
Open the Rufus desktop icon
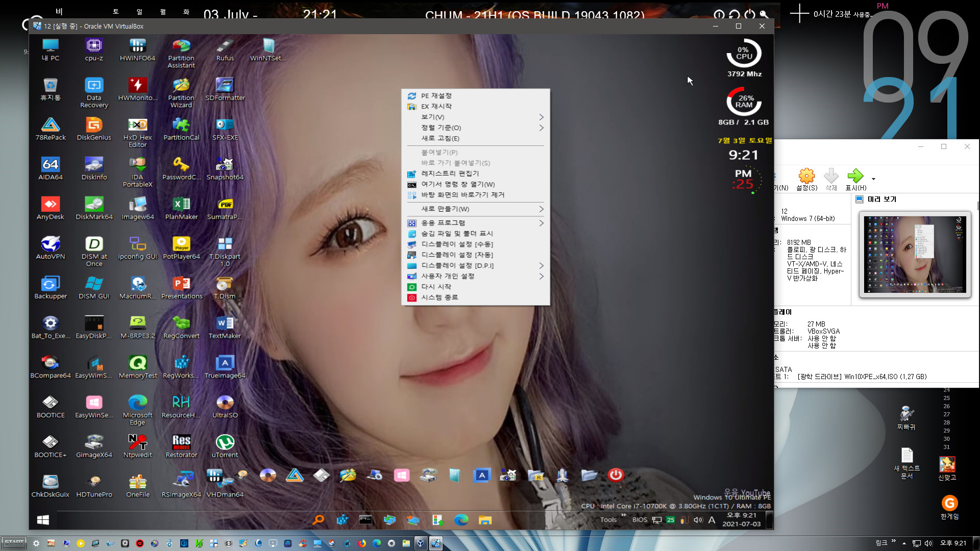coord(225,49)
